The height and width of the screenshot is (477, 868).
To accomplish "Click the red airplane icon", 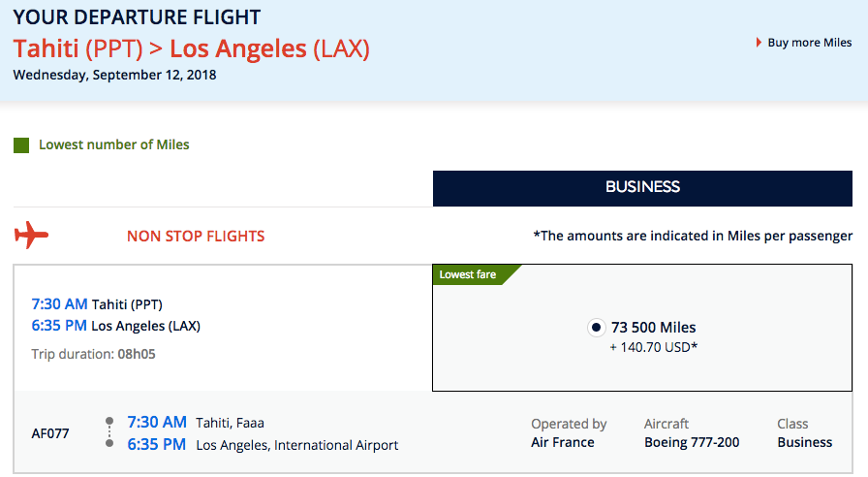I will (32, 236).
